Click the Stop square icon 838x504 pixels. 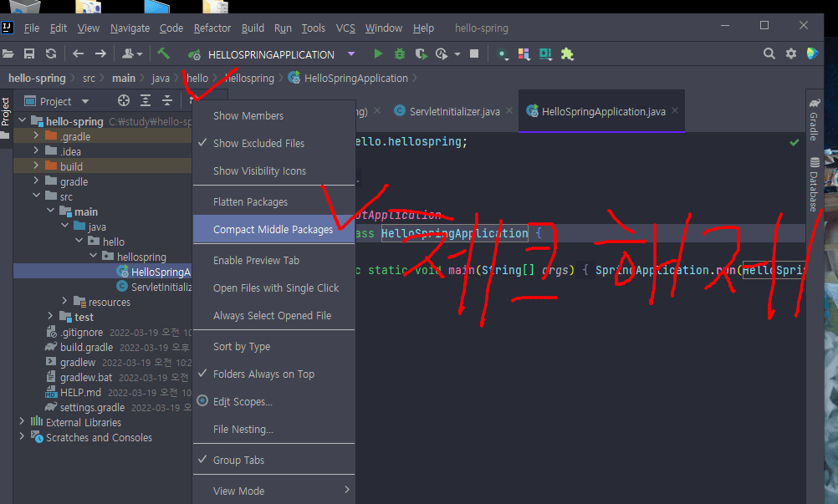pos(474,54)
